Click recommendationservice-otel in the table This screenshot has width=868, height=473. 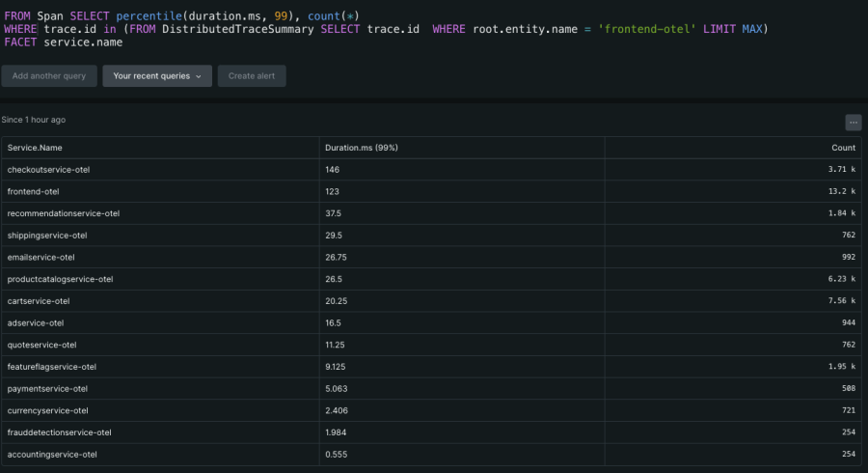pyautogui.click(x=63, y=213)
